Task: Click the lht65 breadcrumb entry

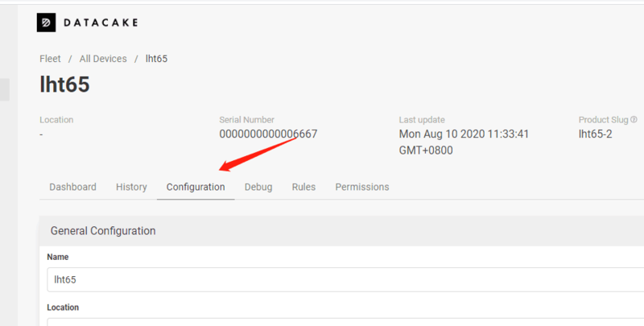Action: (156, 59)
